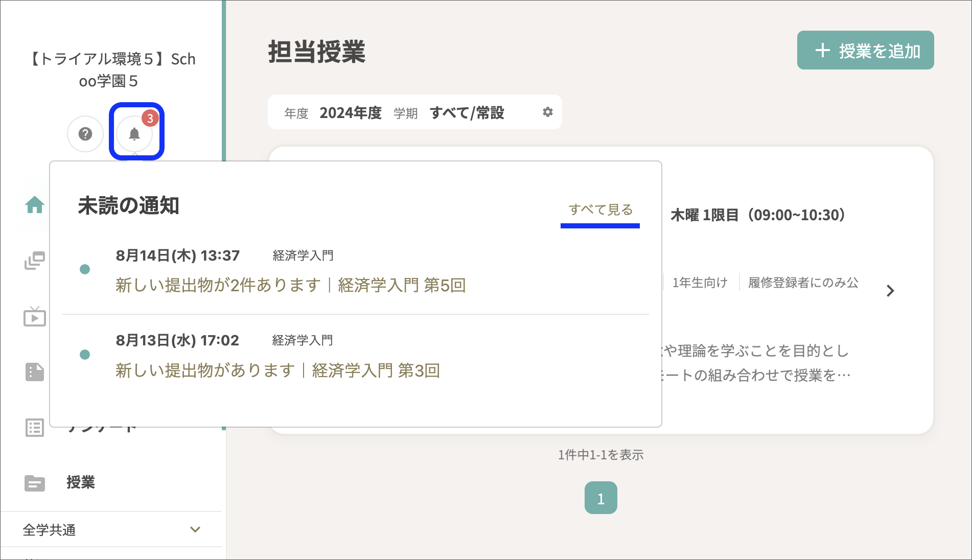Screen dimensions: 972x560
Task: Click the 授業 folder icon
Action: click(35, 483)
